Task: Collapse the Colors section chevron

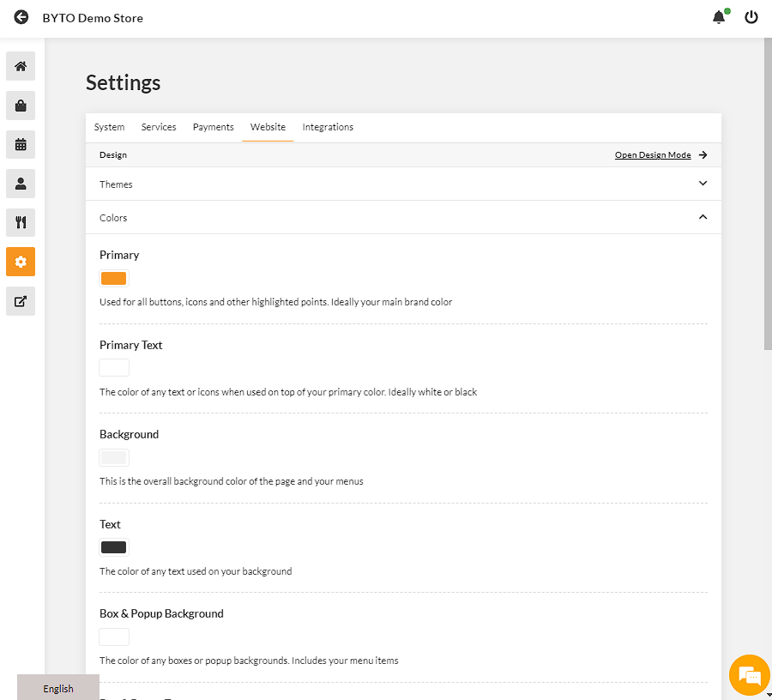Action: tap(703, 217)
